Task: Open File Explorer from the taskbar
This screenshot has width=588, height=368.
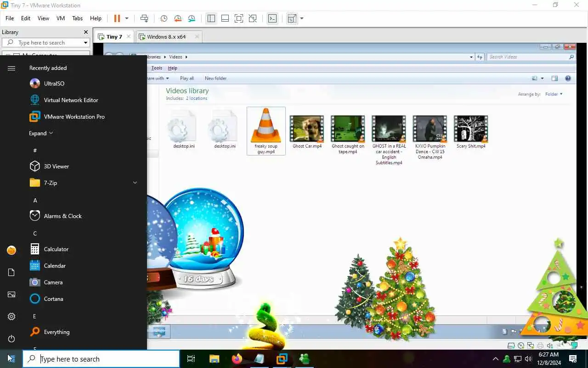Action: pos(215,359)
